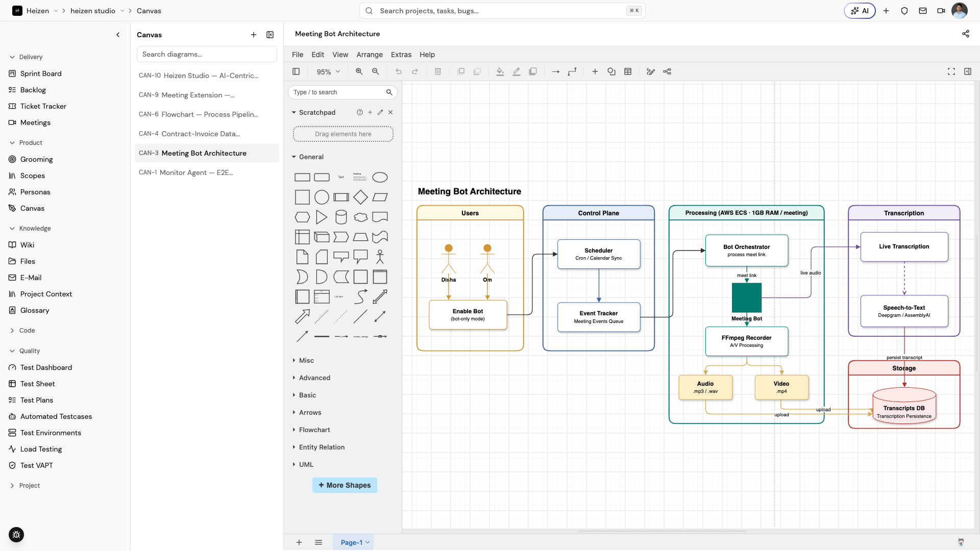Open Sprint Board in sidebar
The image size is (980, 551).
coord(41,73)
